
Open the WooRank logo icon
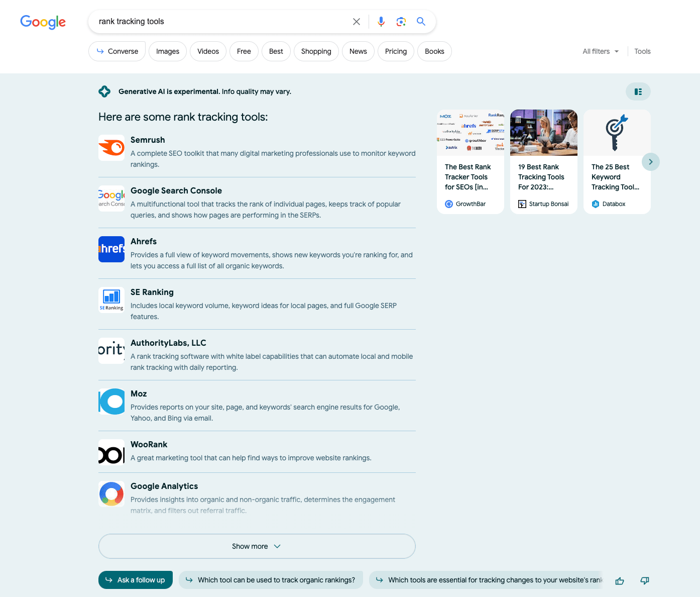tap(111, 452)
